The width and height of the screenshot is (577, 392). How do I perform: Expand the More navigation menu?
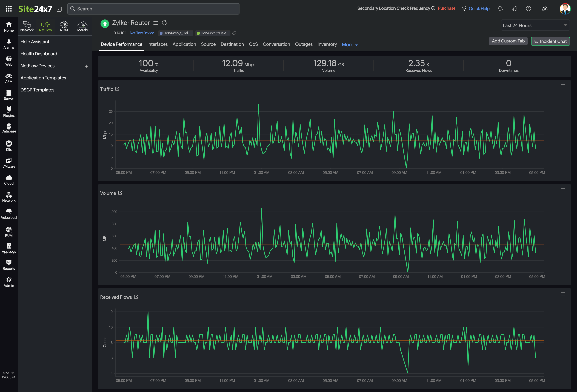[350, 44]
